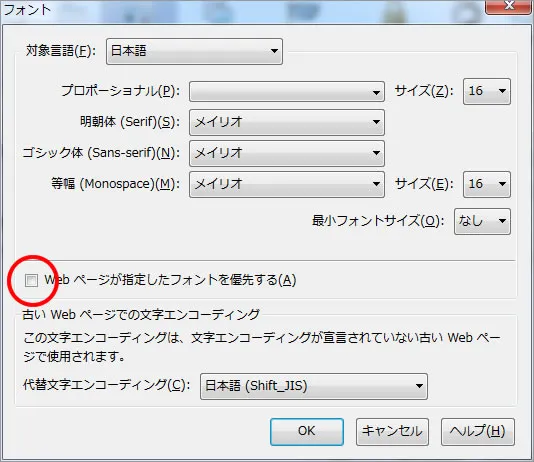Viewport: 534px width, 462px height.
Task: Open the 明朝体 (Serif) font dropdown
Action: pyautogui.click(x=287, y=122)
